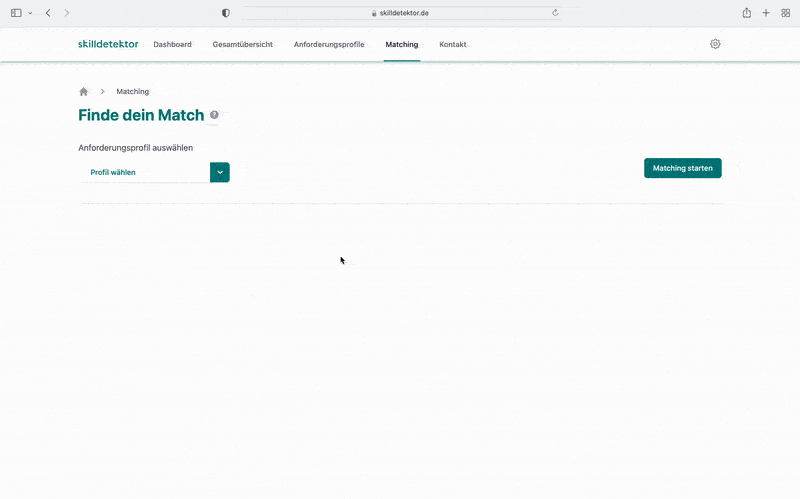Go to Anforderungsprofile tab
Viewport: 800px width, 499px height.
coord(329,44)
